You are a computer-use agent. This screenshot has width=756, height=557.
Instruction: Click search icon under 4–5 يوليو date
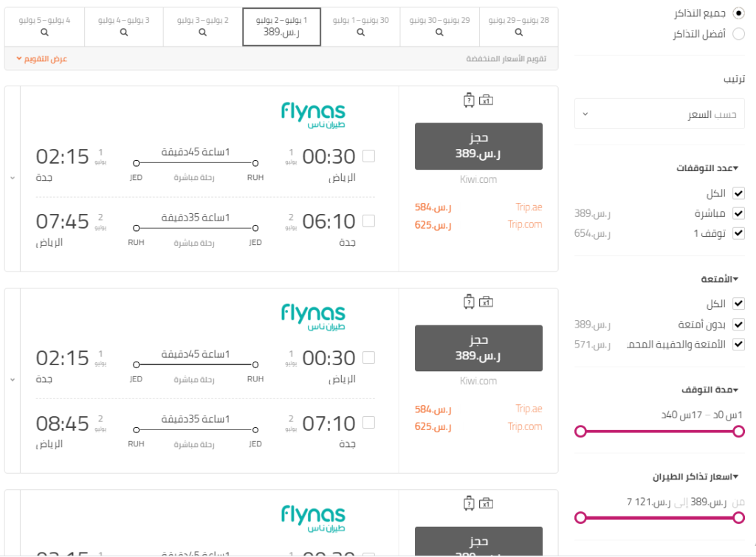tap(44, 32)
